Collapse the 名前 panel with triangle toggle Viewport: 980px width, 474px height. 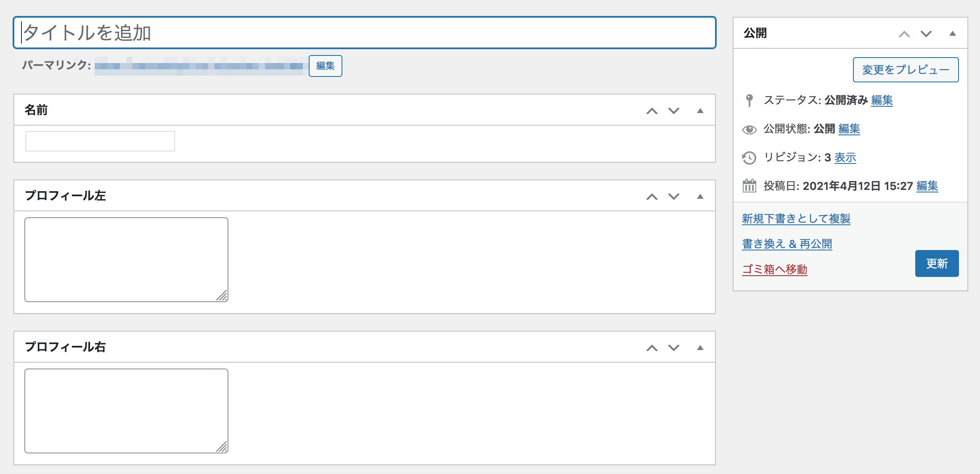click(700, 111)
